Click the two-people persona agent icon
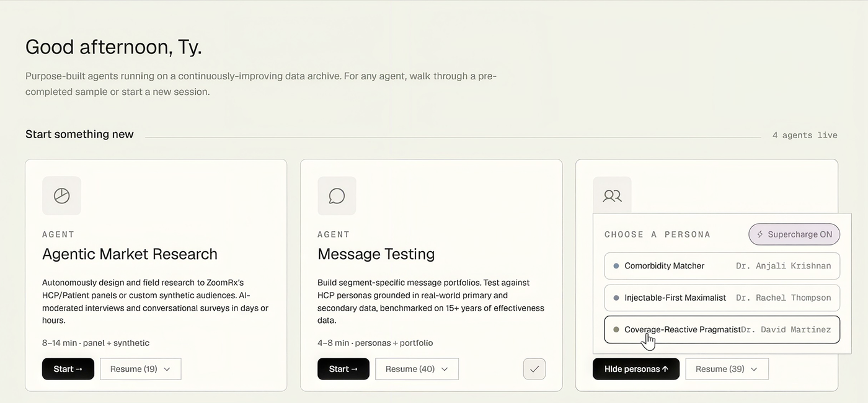The image size is (868, 403). pos(612,196)
